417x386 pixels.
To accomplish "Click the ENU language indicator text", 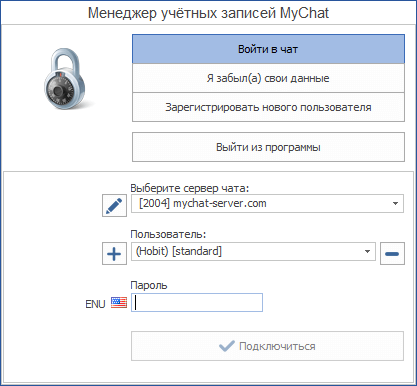I will click(95, 304).
